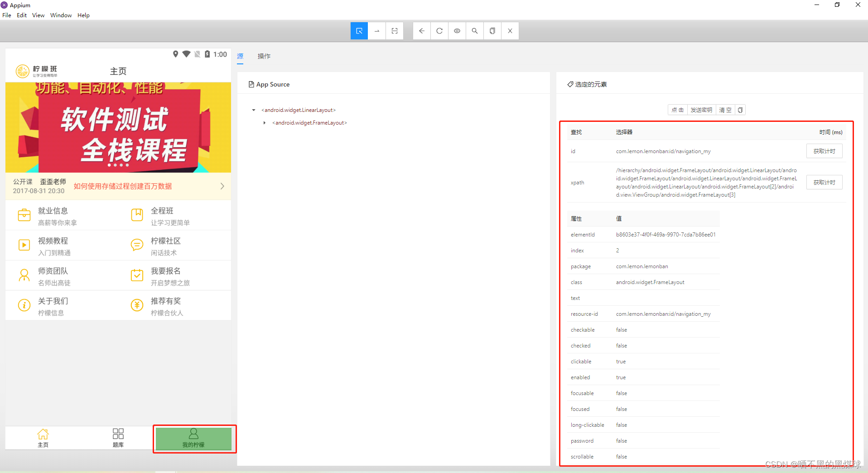Image resolution: width=868 pixels, height=473 pixels.
Task: Open 视频教程 play entry
Action: pos(62,246)
